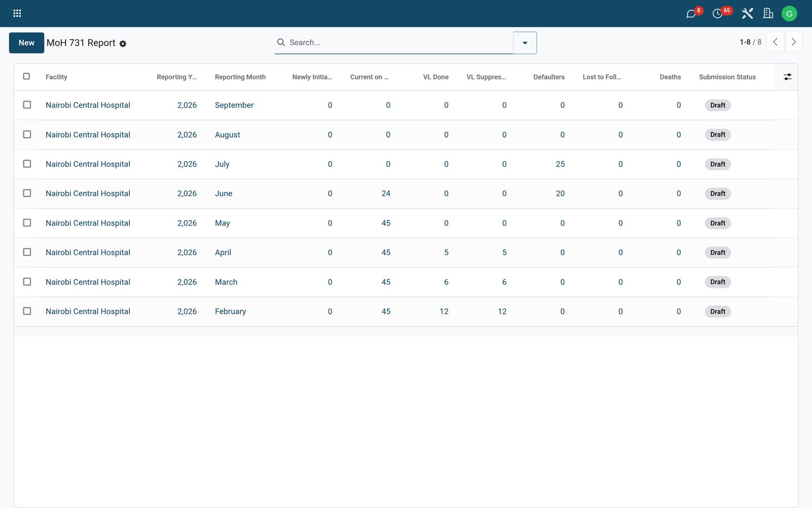The image size is (812, 508).
Task: Select the June row checkbox
Action: tap(27, 193)
